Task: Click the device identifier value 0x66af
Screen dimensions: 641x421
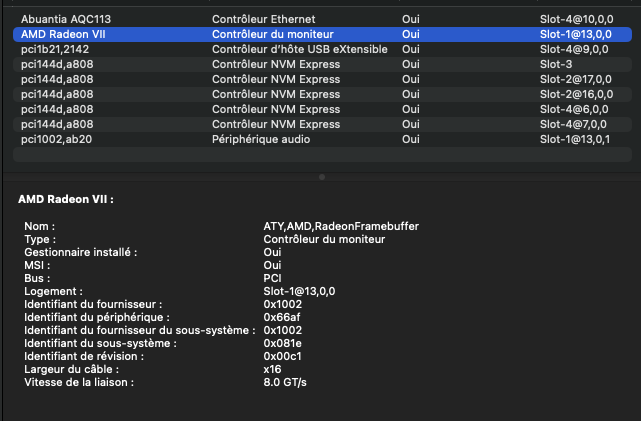Action: tap(282, 317)
